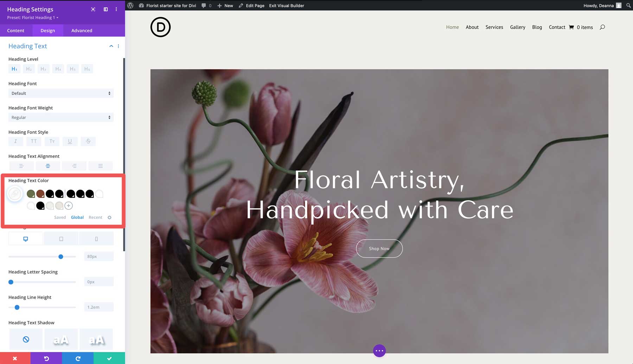Click the Shop Now button
Image resolution: width=633 pixels, height=364 pixels.
(x=379, y=248)
